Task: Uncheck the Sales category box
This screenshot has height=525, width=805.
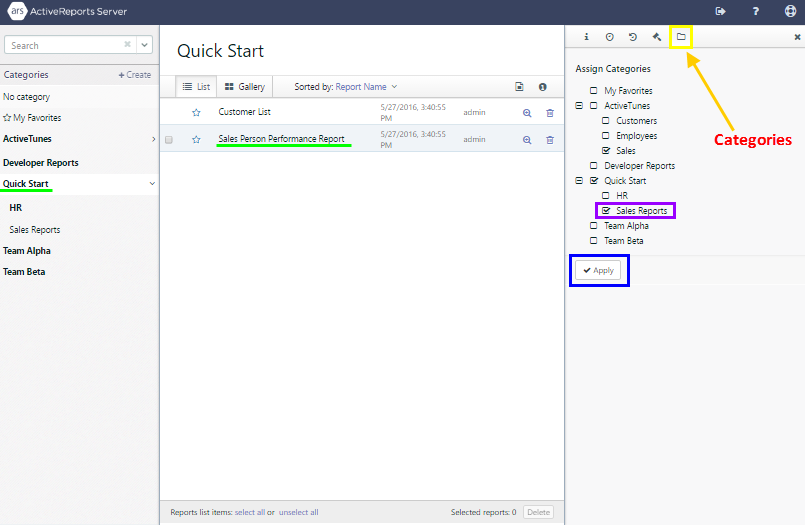Action: point(606,150)
